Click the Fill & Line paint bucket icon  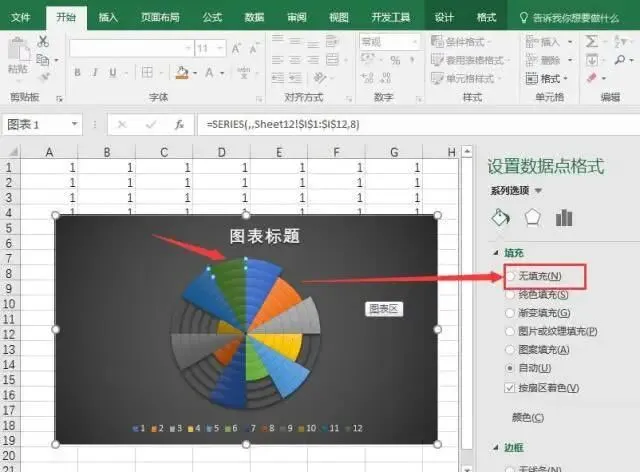point(500,217)
